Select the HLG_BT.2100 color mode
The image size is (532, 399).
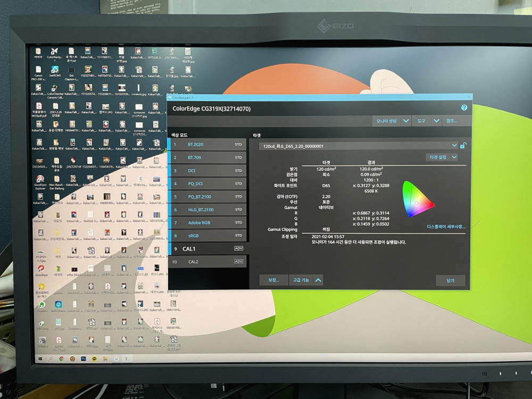pyautogui.click(x=207, y=210)
